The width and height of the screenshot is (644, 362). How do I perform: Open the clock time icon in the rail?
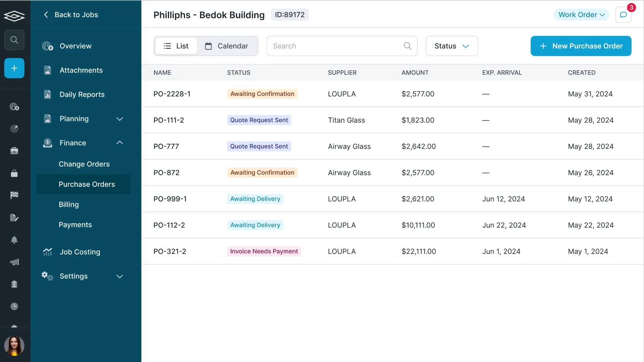pyautogui.click(x=14, y=306)
